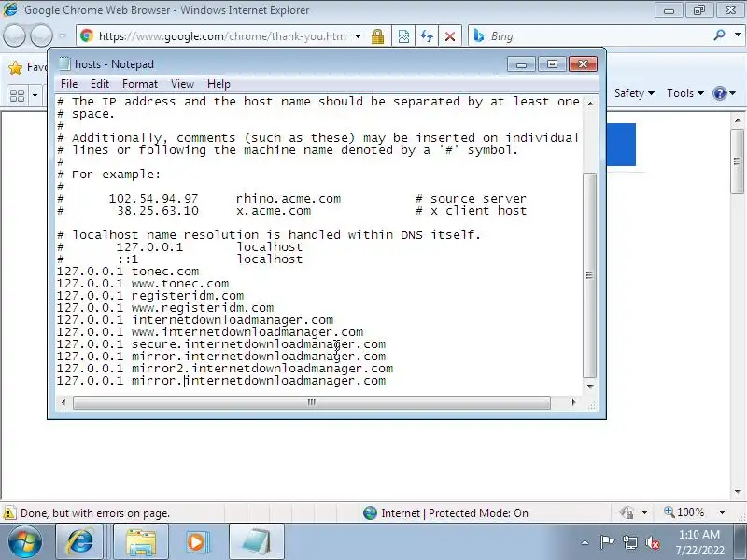
Task: Click the Compatibility View icon
Action: click(403, 36)
